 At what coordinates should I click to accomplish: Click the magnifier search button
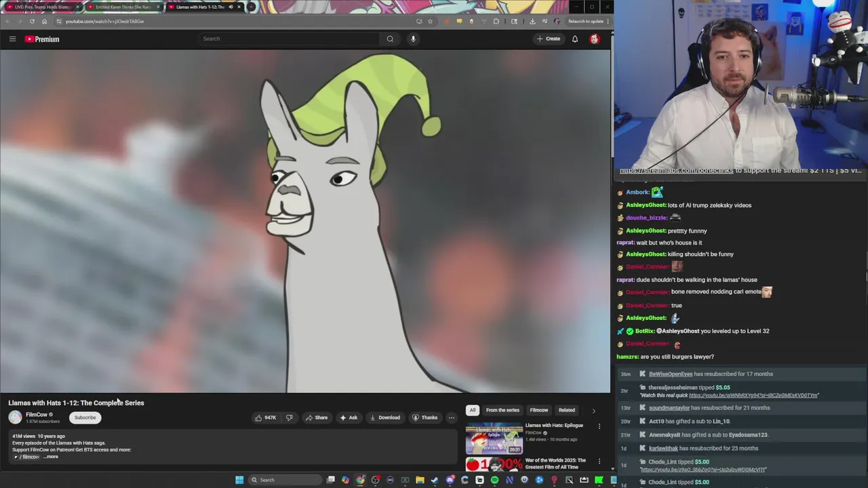click(390, 39)
